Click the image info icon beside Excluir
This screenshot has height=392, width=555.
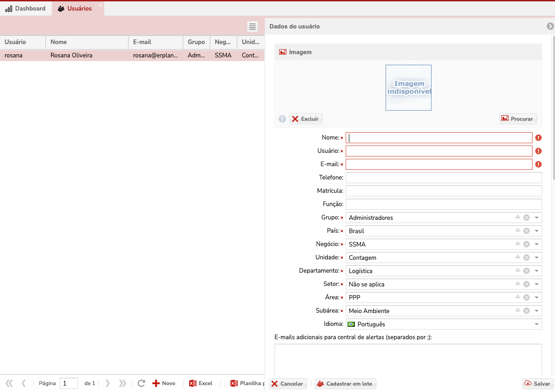[282, 119]
